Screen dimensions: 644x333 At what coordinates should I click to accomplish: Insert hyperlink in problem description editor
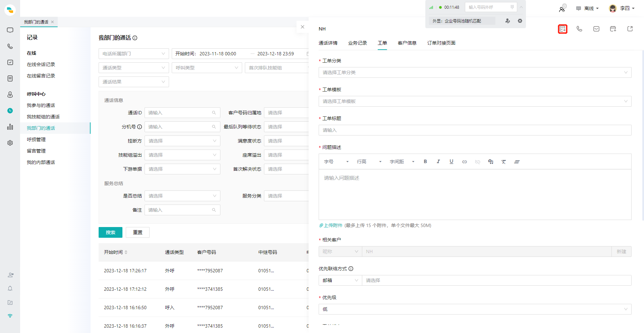coord(465,162)
